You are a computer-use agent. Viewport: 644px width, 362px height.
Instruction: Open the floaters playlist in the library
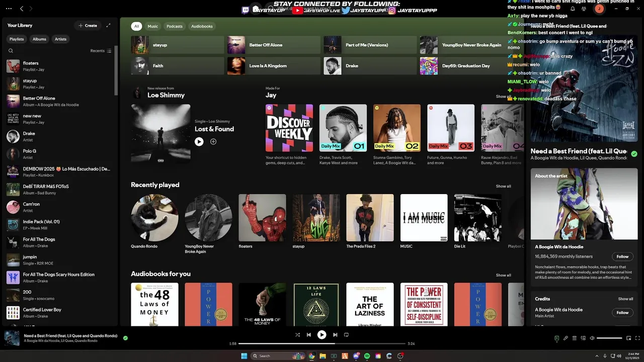[x=59, y=66]
